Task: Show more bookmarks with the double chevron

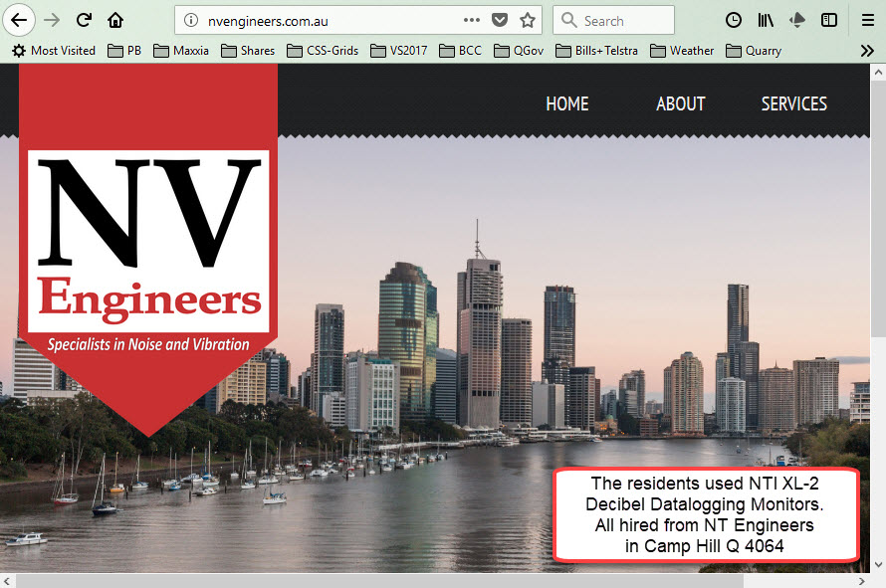Action: (x=867, y=51)
